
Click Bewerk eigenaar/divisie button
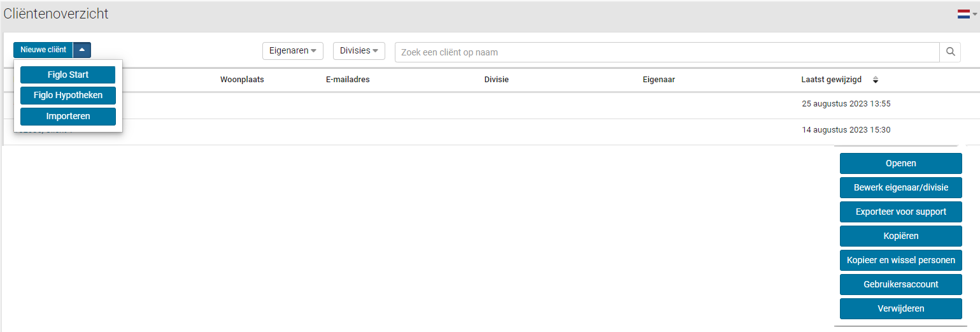(900, 187)
